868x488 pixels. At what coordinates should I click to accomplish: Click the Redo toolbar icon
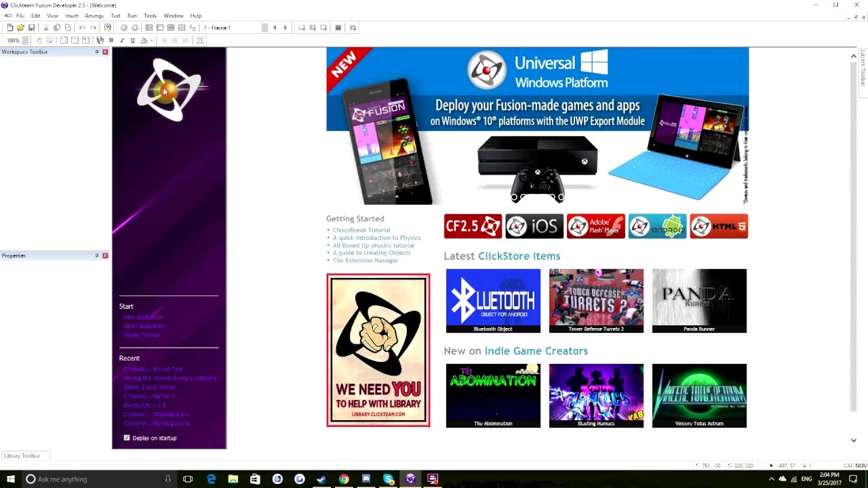point(93,28)
